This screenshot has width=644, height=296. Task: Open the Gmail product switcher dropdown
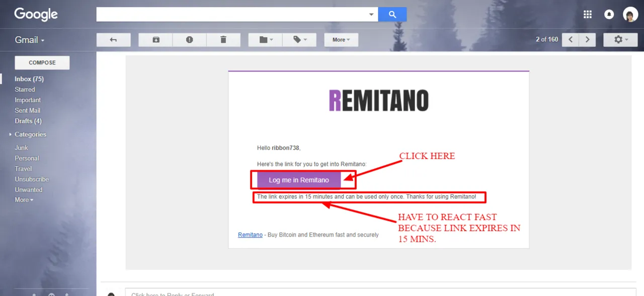pos(30,40)
